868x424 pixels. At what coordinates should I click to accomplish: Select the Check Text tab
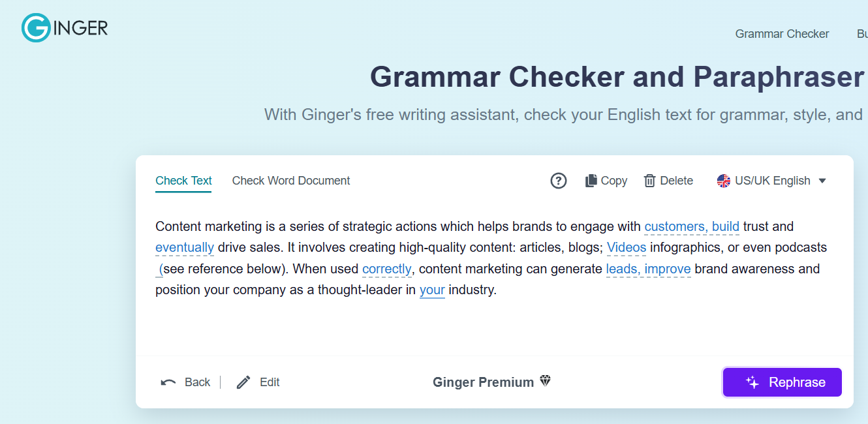click(x=183, y=181)
